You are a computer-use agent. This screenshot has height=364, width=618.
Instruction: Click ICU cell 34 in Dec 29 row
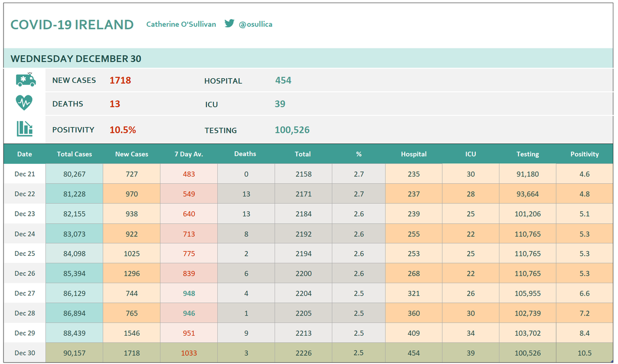tap(470, 333)
